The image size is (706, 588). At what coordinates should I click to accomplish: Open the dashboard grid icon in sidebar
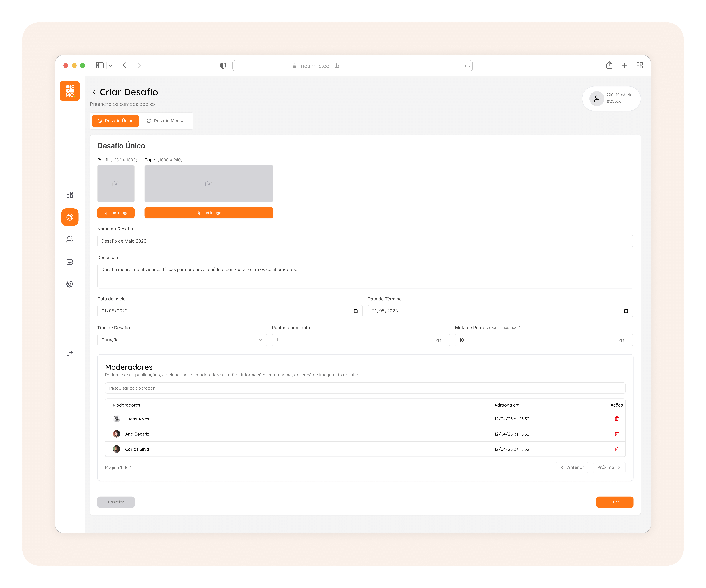point(70,195)
